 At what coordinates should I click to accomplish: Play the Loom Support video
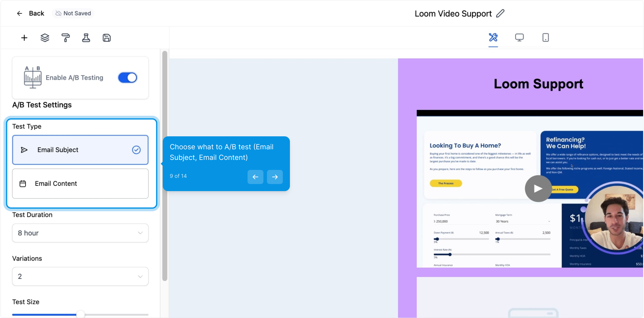[538, 188]
